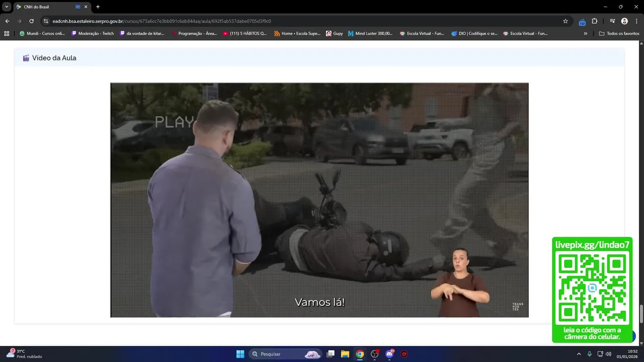Click the Vídeo da Aula heading

(x=54, y=58)
